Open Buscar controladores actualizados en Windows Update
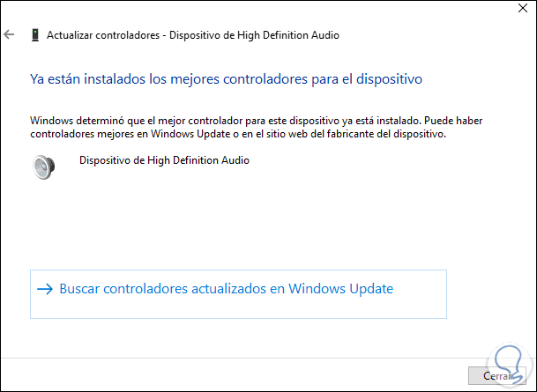This screenshot has height=392, width=537. pos(226,289)
